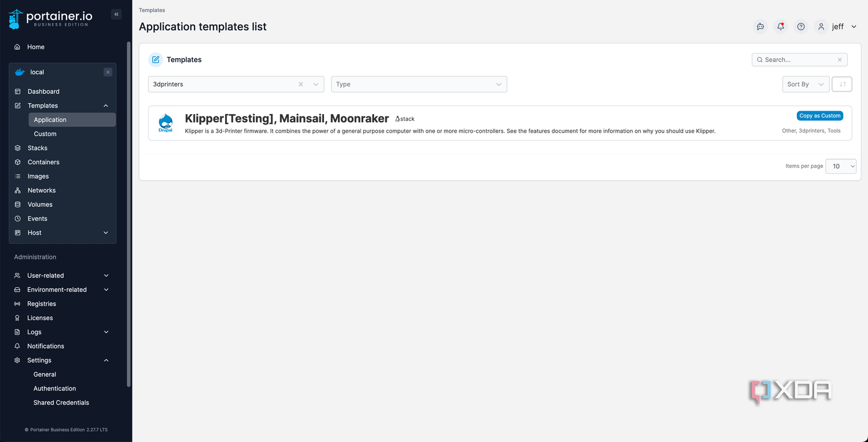The image size is (868, 442).
Task: Click the Portainer.io logo
Action: (49, 19)
